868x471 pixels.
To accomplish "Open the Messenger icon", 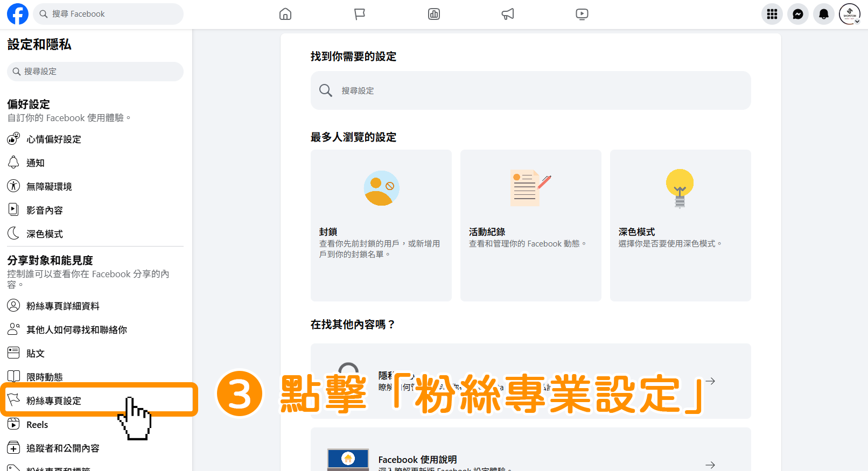I will click(x=798, y=14).
